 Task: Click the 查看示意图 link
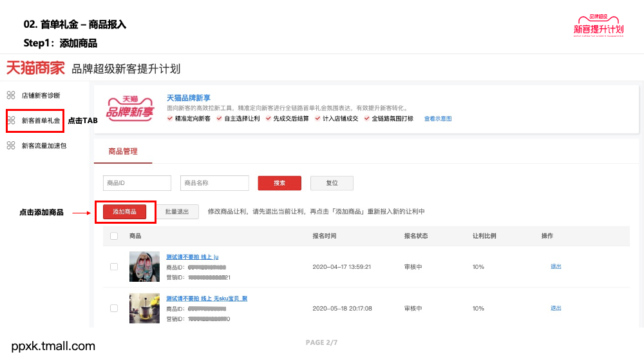pyautogui.click(x=438, y=119)
